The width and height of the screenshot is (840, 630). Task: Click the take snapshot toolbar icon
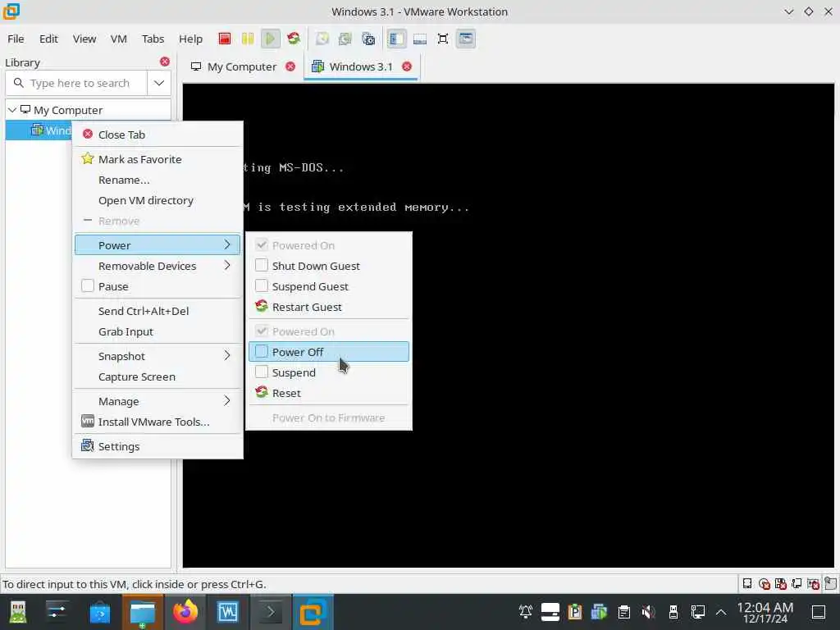pos(322,39)
